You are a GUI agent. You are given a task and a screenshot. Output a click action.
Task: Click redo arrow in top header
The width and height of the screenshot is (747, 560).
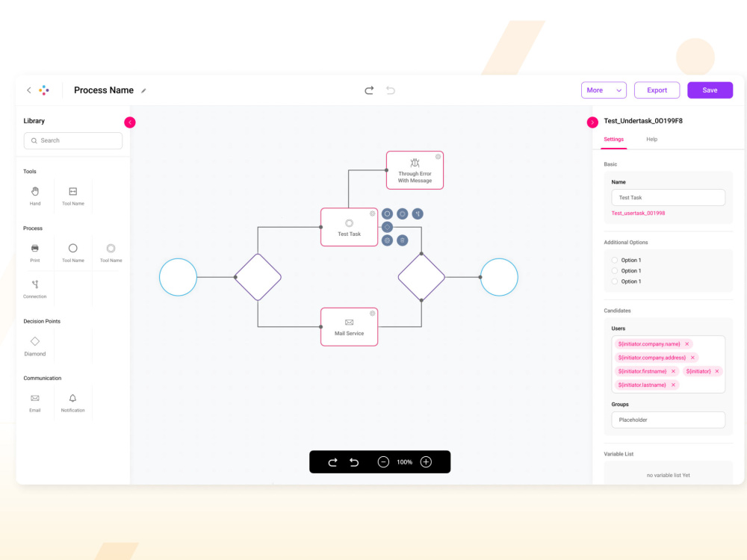(x=369, y=90)
